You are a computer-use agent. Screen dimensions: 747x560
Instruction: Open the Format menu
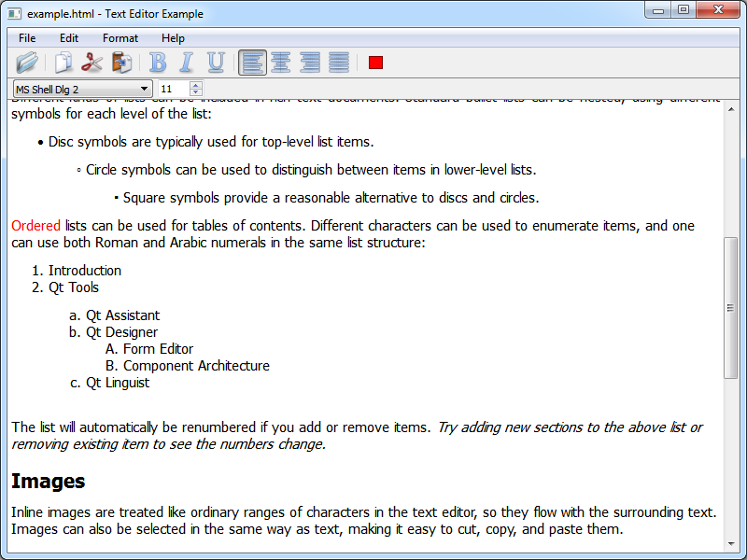(x=120, y=38)
